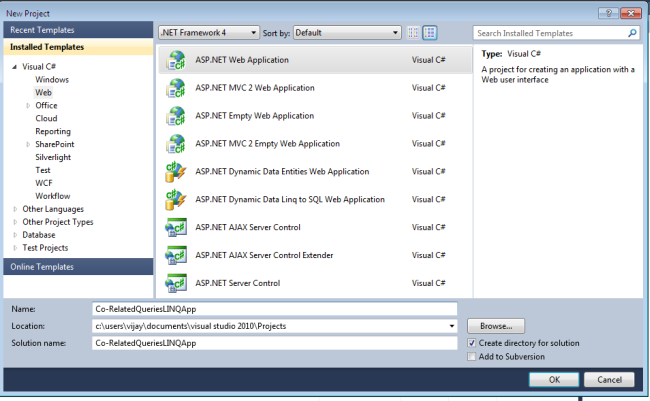The width and height of the screenshot is (650, 401).
Task: Click the Dynamic Data Entities Web Application icon
Action: [x=176, y=172]
